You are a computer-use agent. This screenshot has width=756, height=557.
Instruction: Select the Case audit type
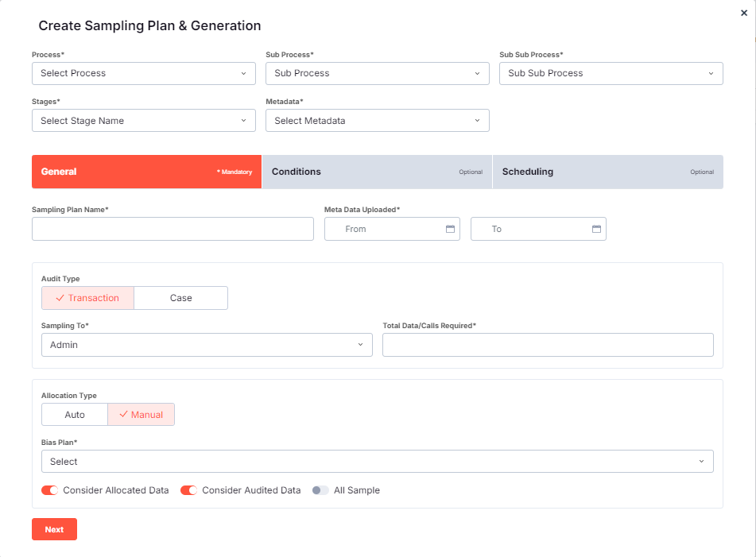pos(180,298)
